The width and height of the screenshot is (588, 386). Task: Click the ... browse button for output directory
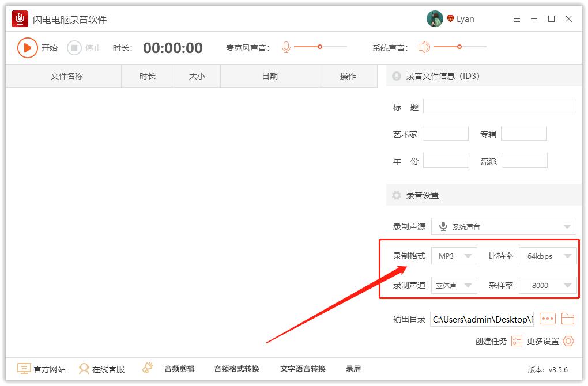pyautogui.click(x=548, y=319)
